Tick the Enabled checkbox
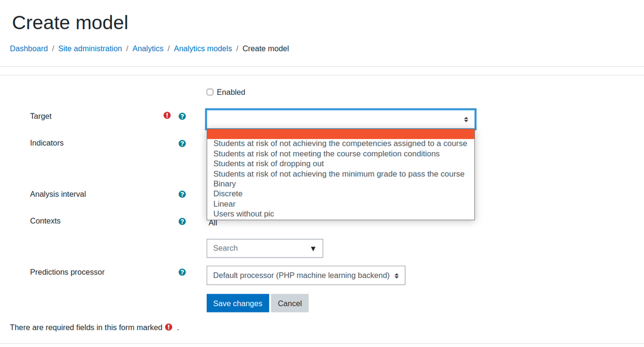 (x=210, y=92)
